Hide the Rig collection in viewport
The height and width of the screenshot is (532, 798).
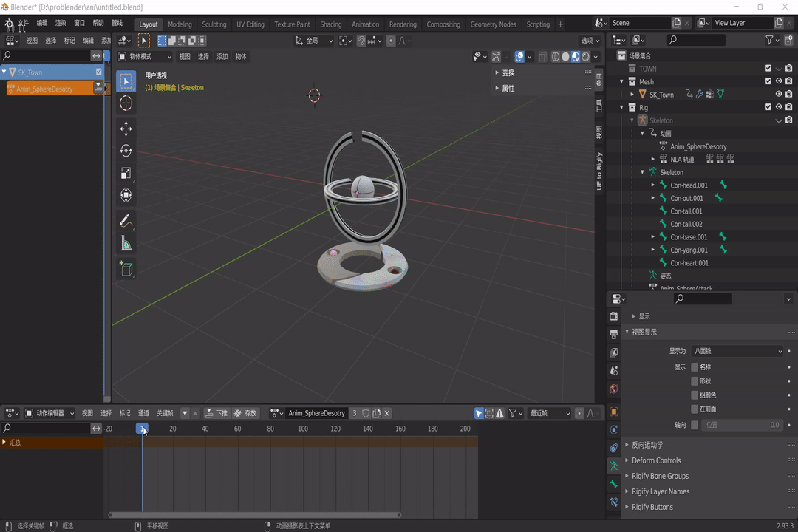tap(779, 107)
